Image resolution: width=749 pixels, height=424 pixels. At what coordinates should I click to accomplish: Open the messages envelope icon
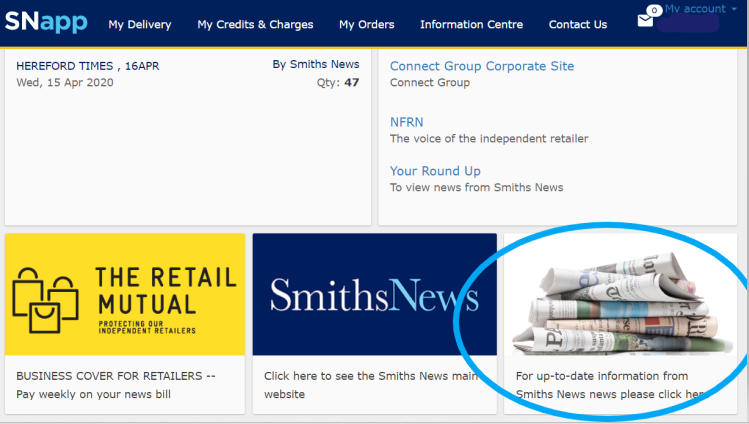645,21
